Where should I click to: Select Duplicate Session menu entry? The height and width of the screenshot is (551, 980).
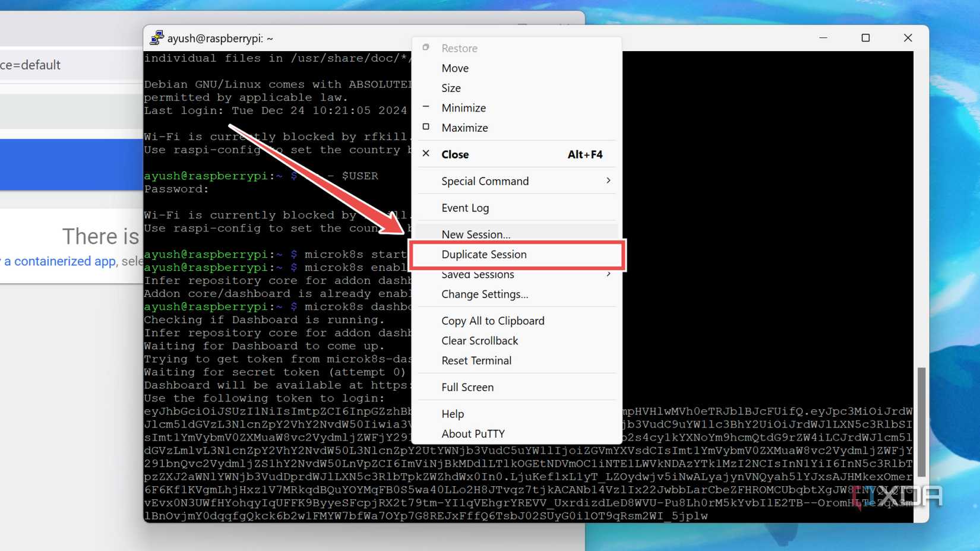coord(516,254)
